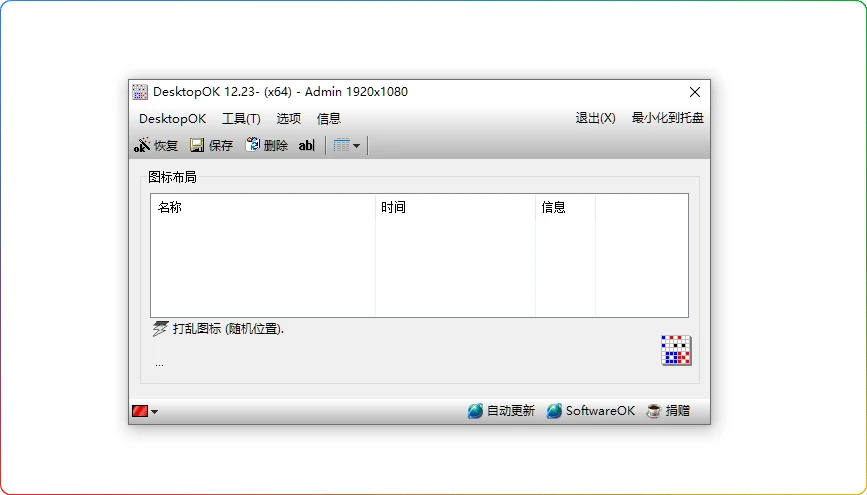Open the red flag language dropdown
The width and height of the screenshot is (867, 495).
[145, 411]
